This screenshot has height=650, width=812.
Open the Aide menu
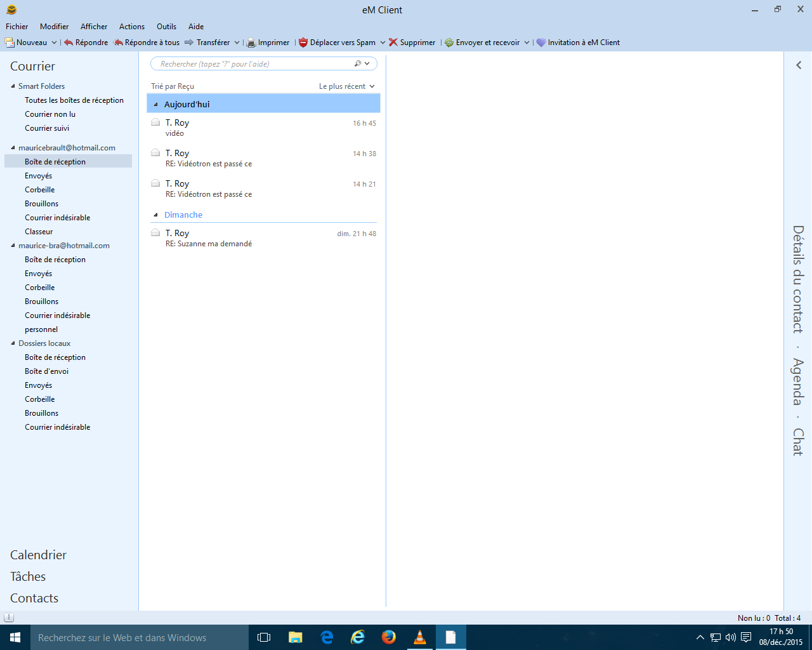click(196, 27)
